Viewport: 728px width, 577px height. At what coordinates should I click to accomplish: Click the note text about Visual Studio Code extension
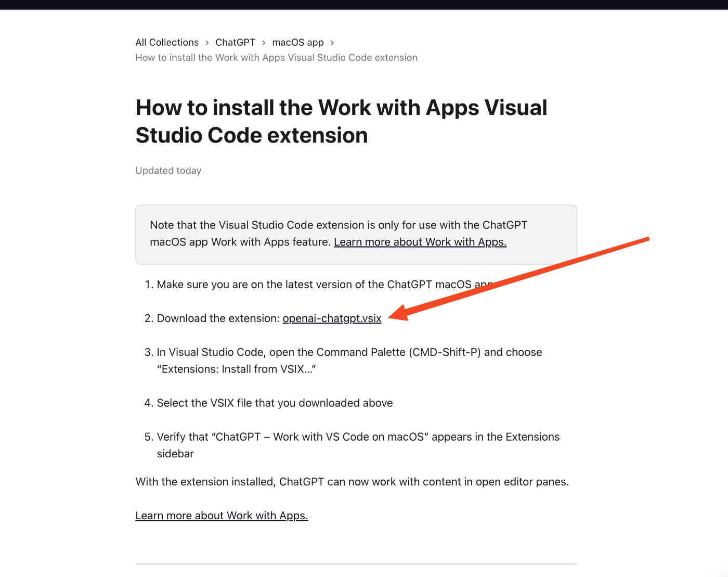(x=339, y=234)
